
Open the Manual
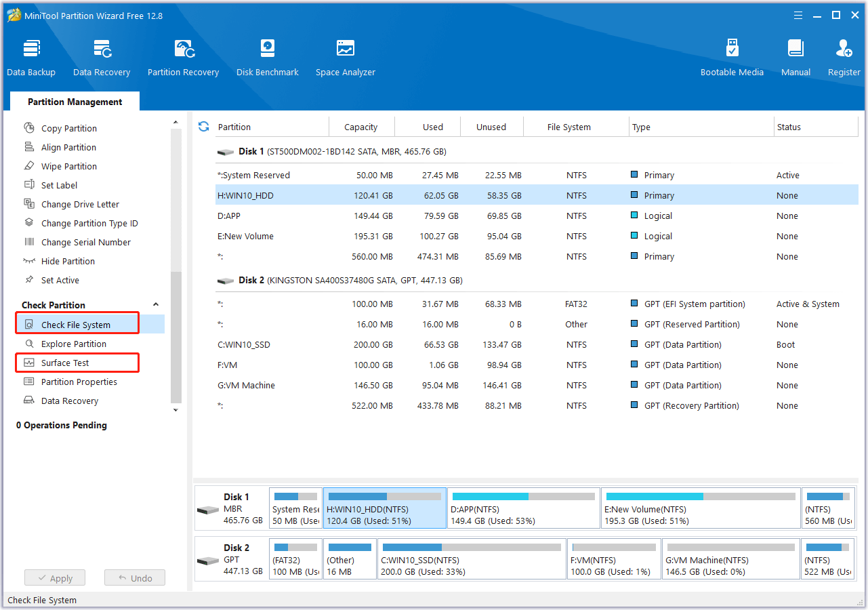(795, 58)
